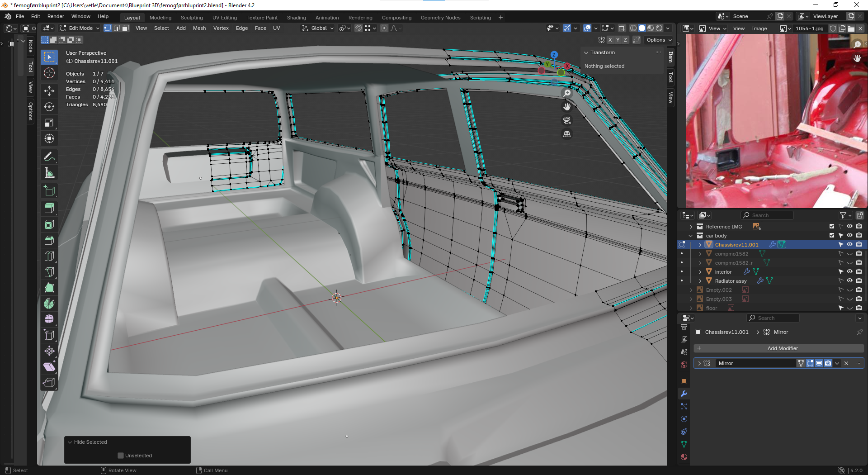Expand the Mirror modifier panel
868x475 pixels.
pos(699,363)
